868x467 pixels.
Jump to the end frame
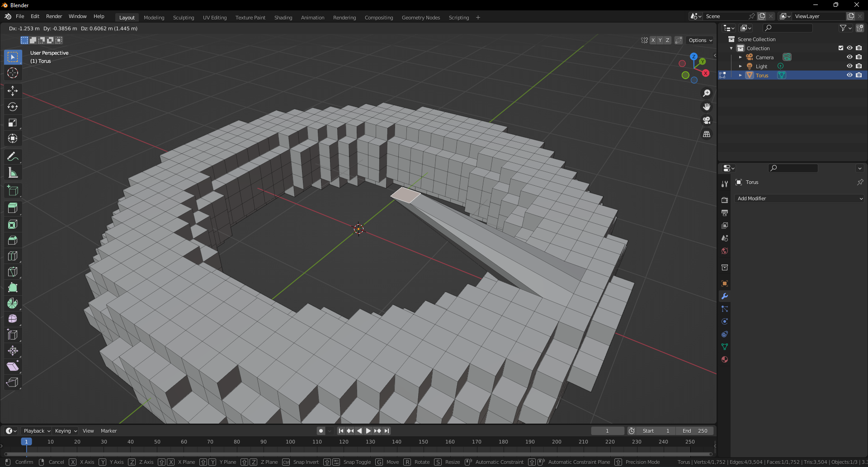[387, 431]
